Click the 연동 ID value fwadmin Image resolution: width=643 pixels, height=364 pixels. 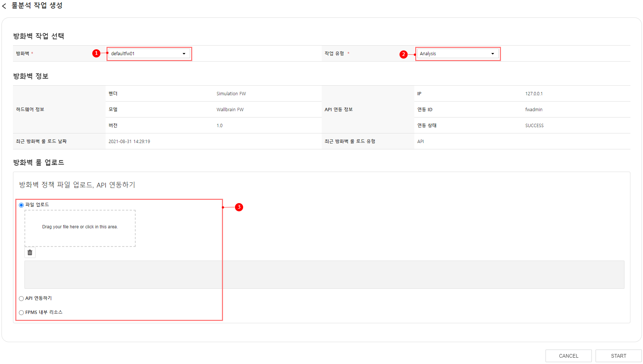[x=534, y=110]
